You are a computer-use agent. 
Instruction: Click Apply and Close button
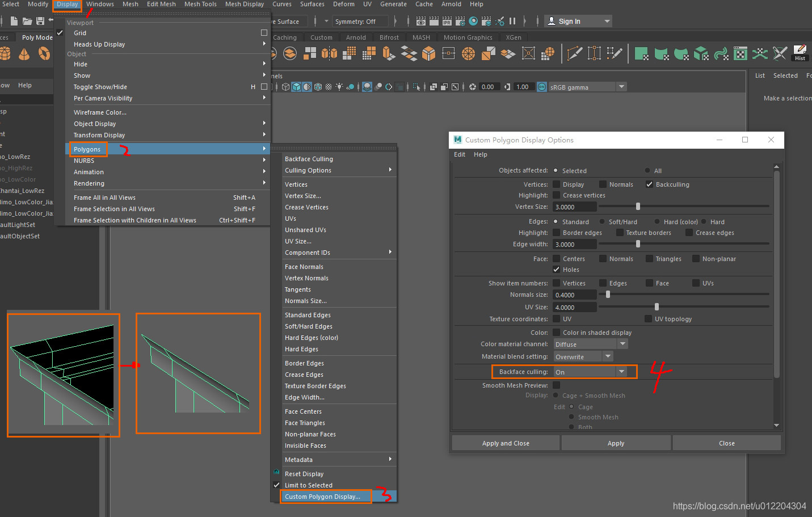tap(506, 443)
